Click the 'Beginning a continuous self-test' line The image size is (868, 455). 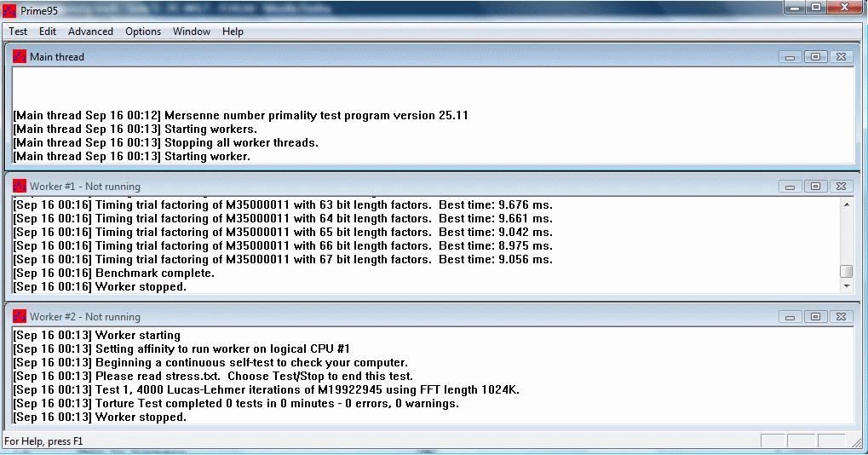click(x=210, y=363)
